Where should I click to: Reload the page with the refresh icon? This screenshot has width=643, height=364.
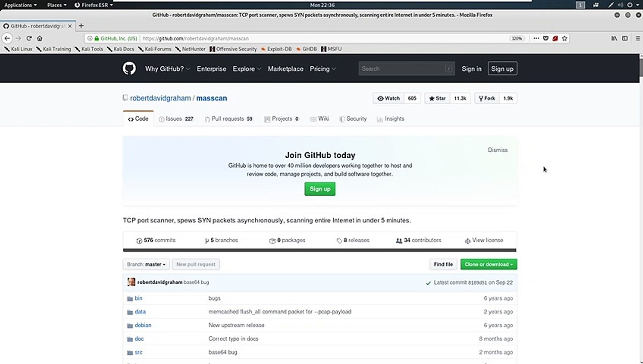click(x=29, y=38)
